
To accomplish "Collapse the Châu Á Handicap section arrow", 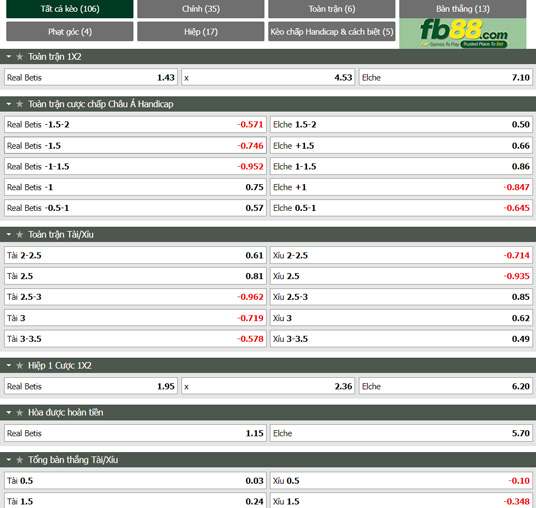I will coord(9,104).
